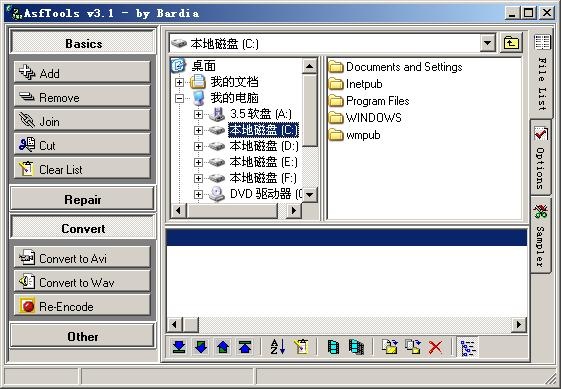This screenshot has width=561, height=389.
Task: Click the Add button with plus icon
Action: click(x=82, y=73)
